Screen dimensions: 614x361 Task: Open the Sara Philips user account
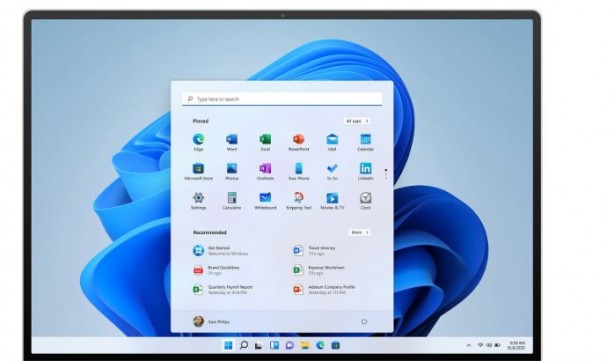click(x=211, y=321)
